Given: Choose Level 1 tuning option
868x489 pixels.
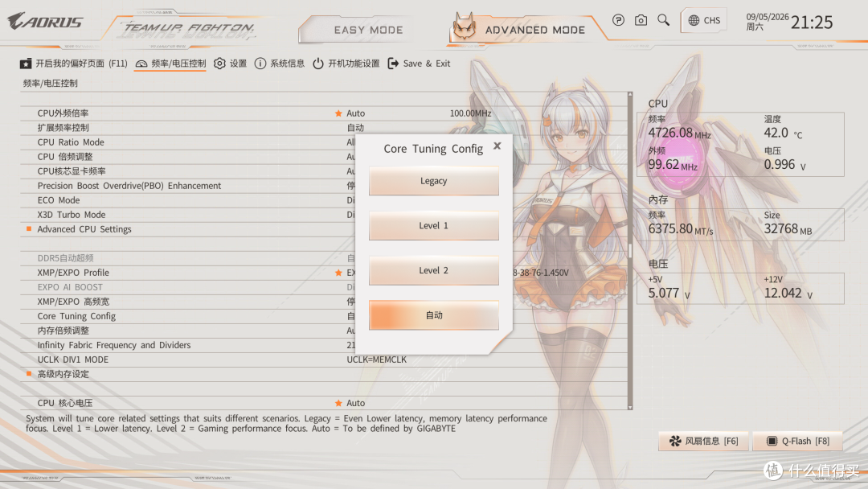Looking at the screenshot, I should 433,226.
